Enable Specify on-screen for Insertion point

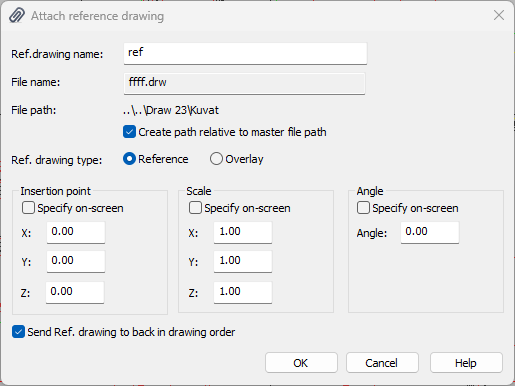28,208
